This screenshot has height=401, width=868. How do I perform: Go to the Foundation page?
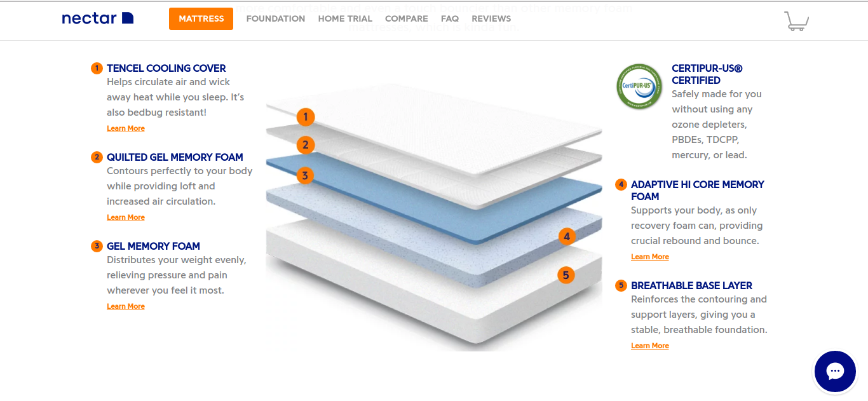pyautogui.click(x=276, y=18)
